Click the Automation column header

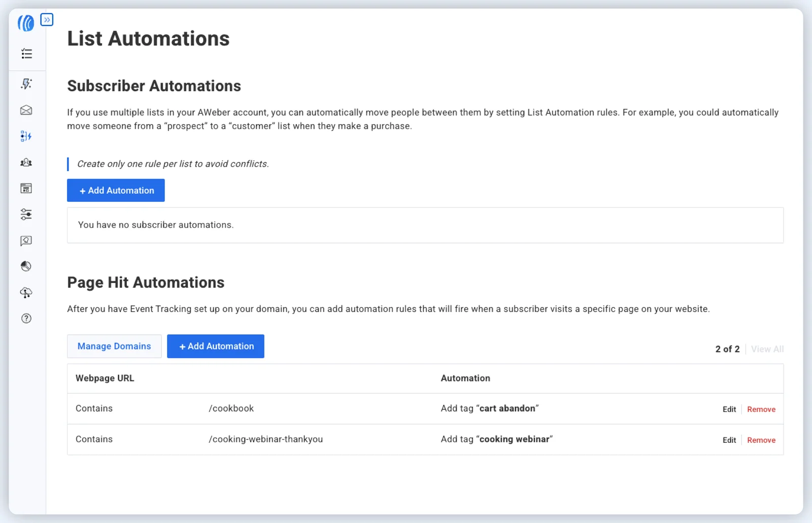tap(465, 378)
